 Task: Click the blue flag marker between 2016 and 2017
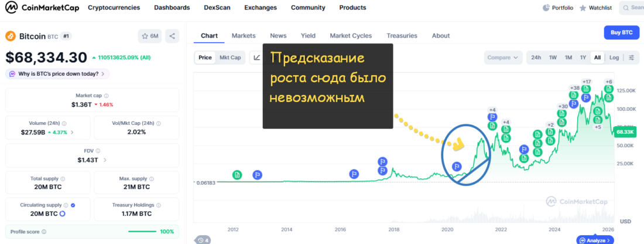tap(354, 174)
